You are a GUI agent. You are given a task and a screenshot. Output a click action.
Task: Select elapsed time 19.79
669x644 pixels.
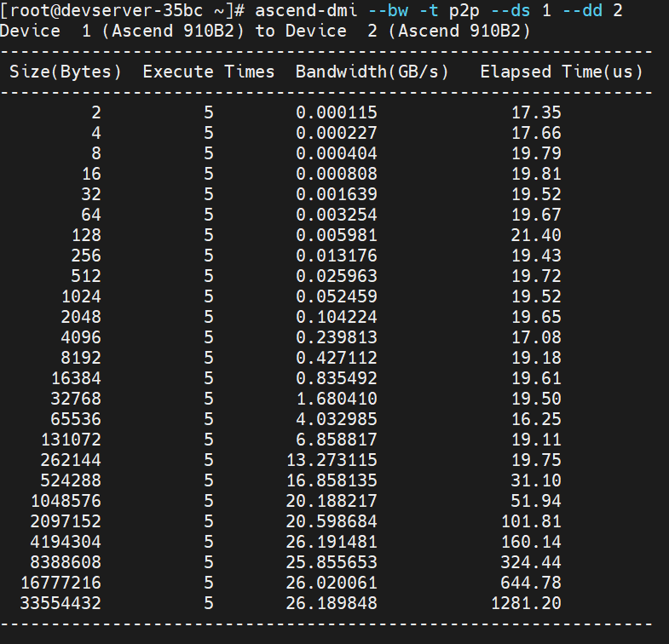[x=536, y=153]
